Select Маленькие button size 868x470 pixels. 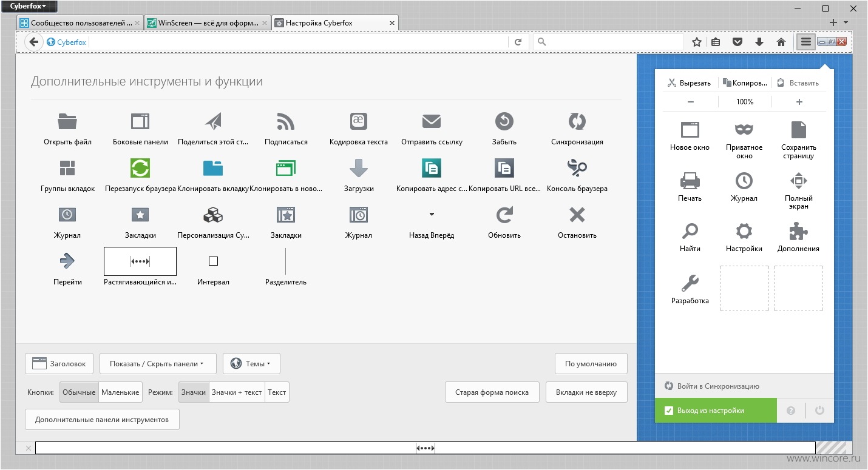coord(120,392)
